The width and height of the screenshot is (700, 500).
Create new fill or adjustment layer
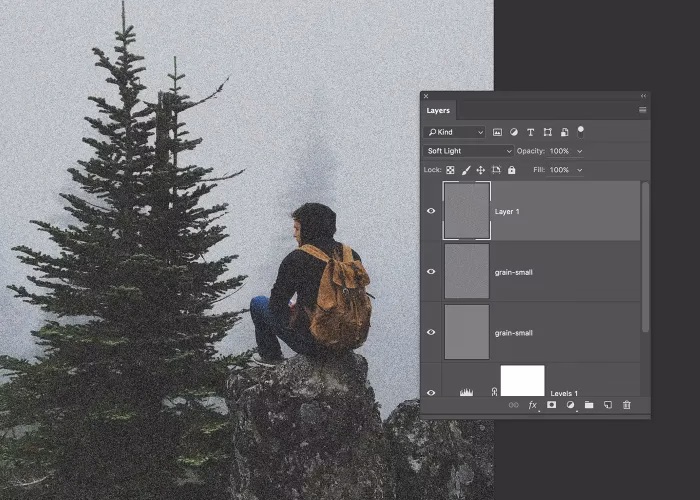tap(570, 405)
